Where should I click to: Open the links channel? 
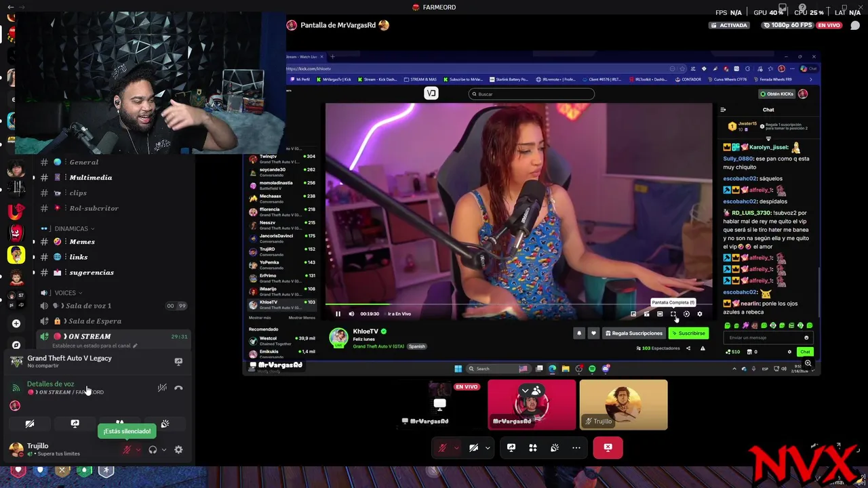112,257
